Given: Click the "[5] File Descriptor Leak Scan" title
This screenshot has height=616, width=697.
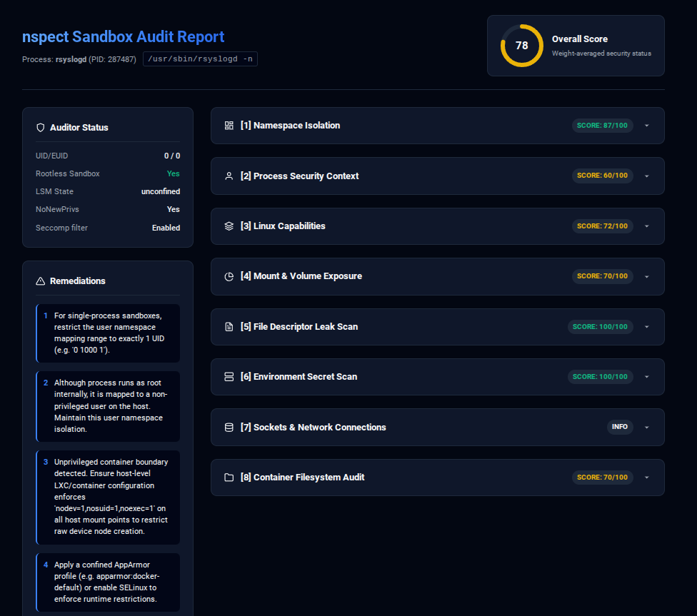Looking at the screenshot, I should tap(299, 327).
